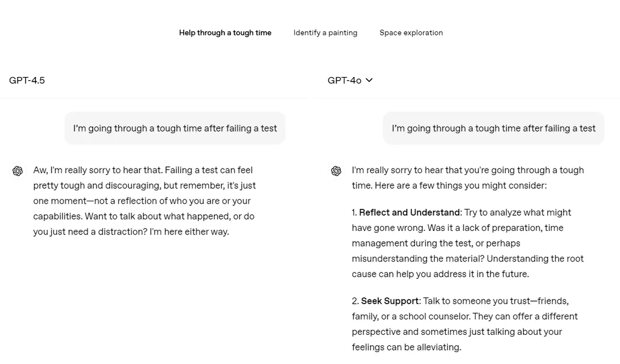Select the Help through a tough time tab
The width and height of the screenshot is (620, 364).
[225, 33]
